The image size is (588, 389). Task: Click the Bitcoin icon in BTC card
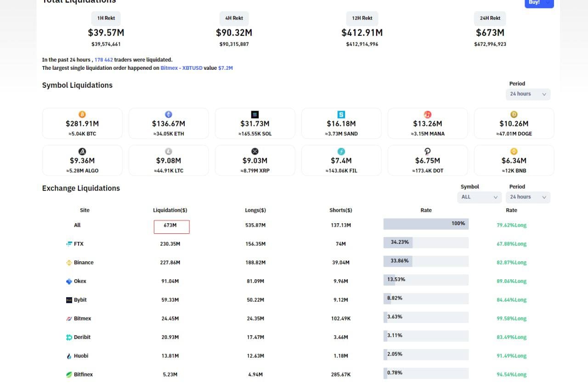point(82,114)
